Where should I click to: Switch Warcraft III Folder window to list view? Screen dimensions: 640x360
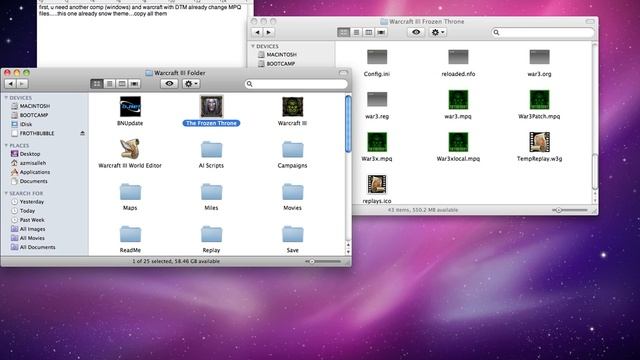[109, 84]
